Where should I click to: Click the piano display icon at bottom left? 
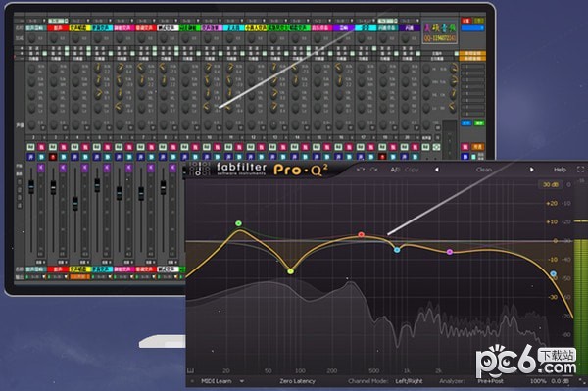click(x=190, y=370)
